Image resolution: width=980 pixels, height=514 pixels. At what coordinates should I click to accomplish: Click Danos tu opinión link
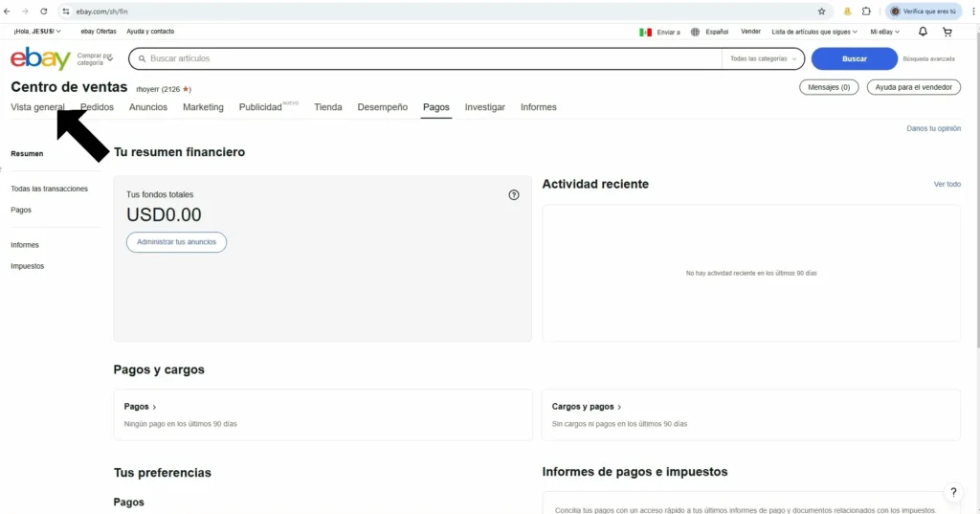[934, 128]
